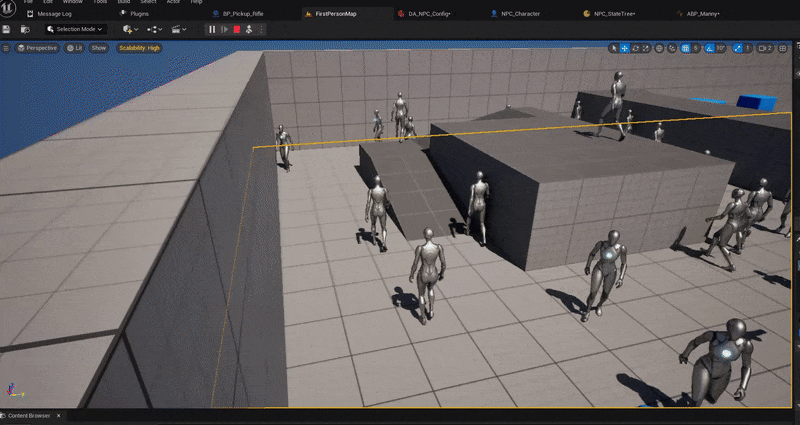Toggle grid snapping
Image resolution: width=800 pixels, height=425 pixels.
(x=686, y=48)
